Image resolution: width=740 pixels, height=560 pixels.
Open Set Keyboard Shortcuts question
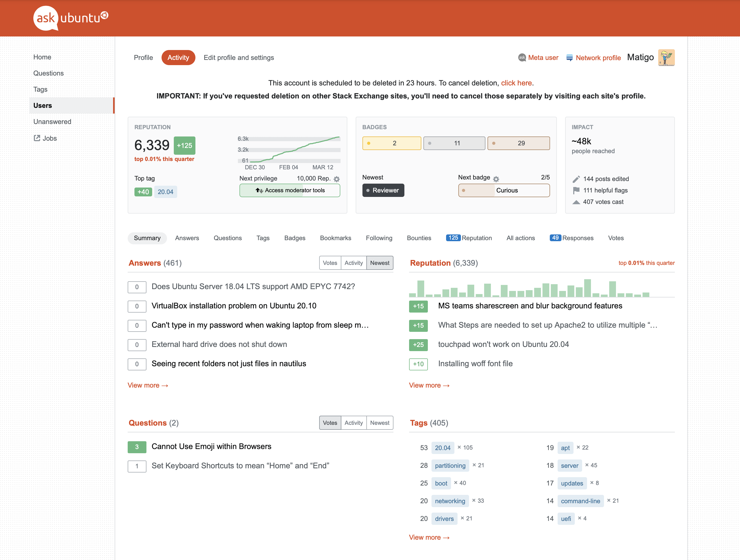click(x=240, y=466)
